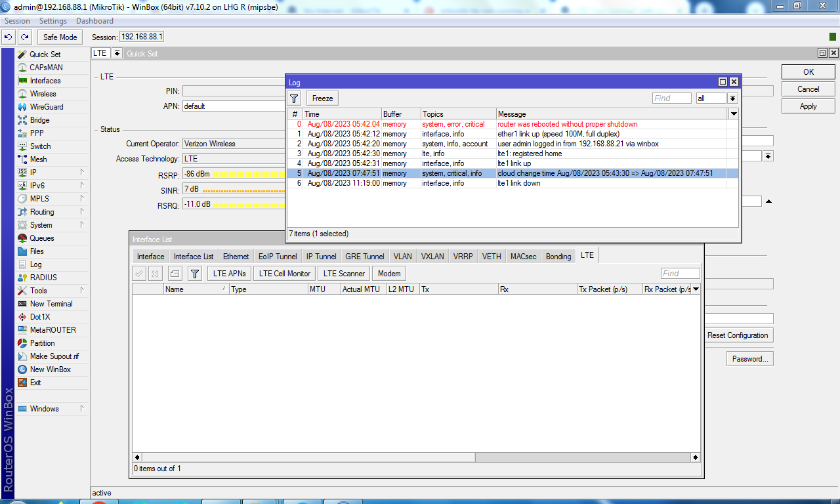The height and width of the screenshot is (504, 840).
Task: Select Make Supout.rif in the sidebar
Action: click(54, 356)
